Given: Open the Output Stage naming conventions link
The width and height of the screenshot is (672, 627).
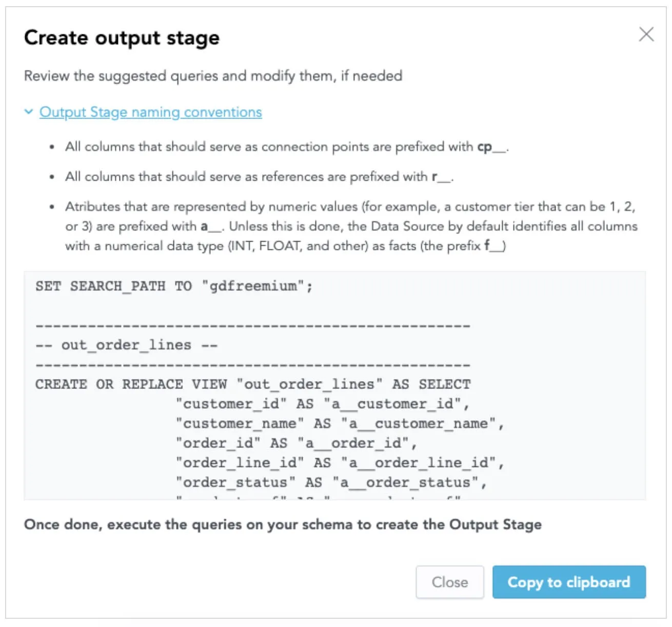Looking at the screenshot, I should (x=150, y=112).
